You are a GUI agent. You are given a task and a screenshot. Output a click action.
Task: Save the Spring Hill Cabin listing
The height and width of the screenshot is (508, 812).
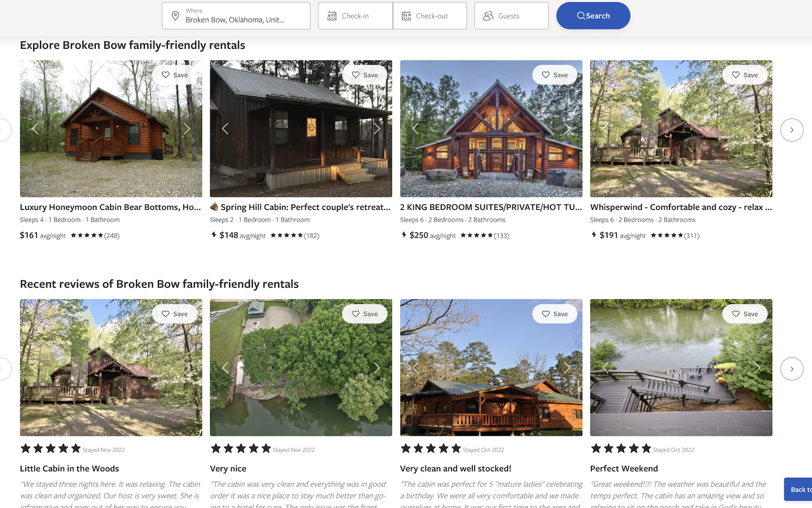coord(364,75)
